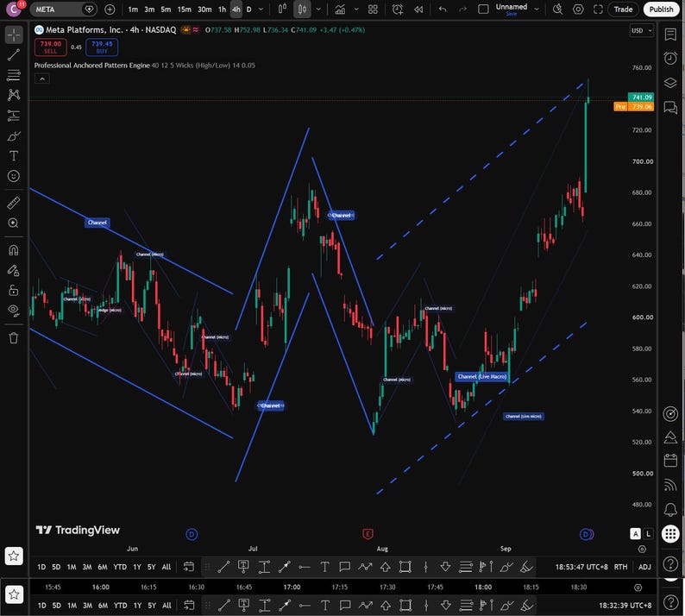685x616 pixels.
Task: Collapse the indicator legend chevron
Action: click(42, 79)
